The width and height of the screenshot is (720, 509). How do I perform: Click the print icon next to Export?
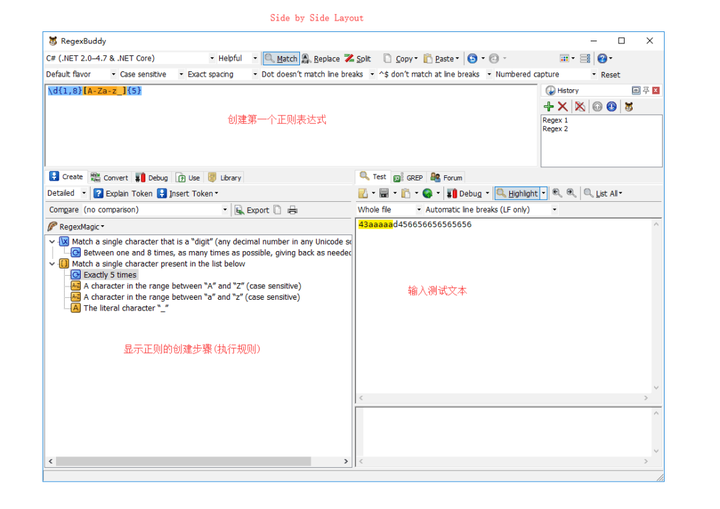(x=292, y=210)
